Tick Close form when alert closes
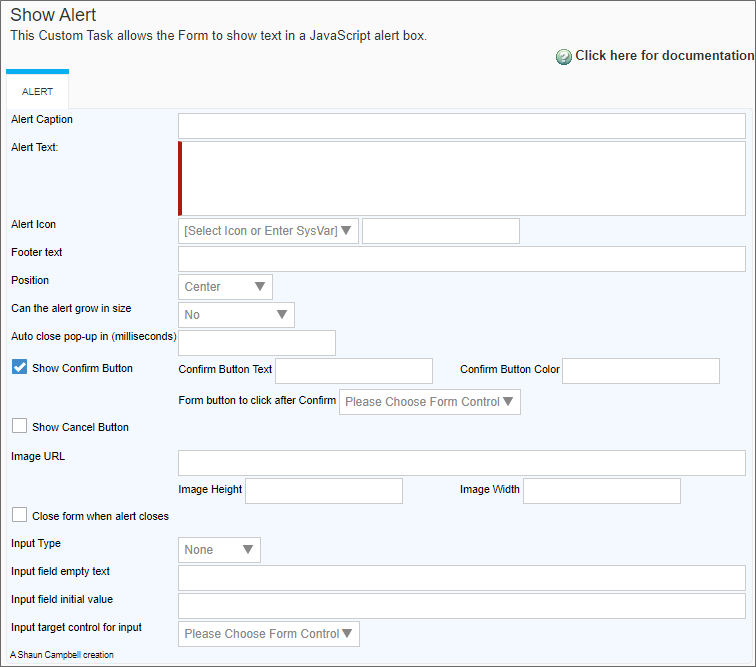The height and width of the screenshot is (667, 756). click(19, 515)
